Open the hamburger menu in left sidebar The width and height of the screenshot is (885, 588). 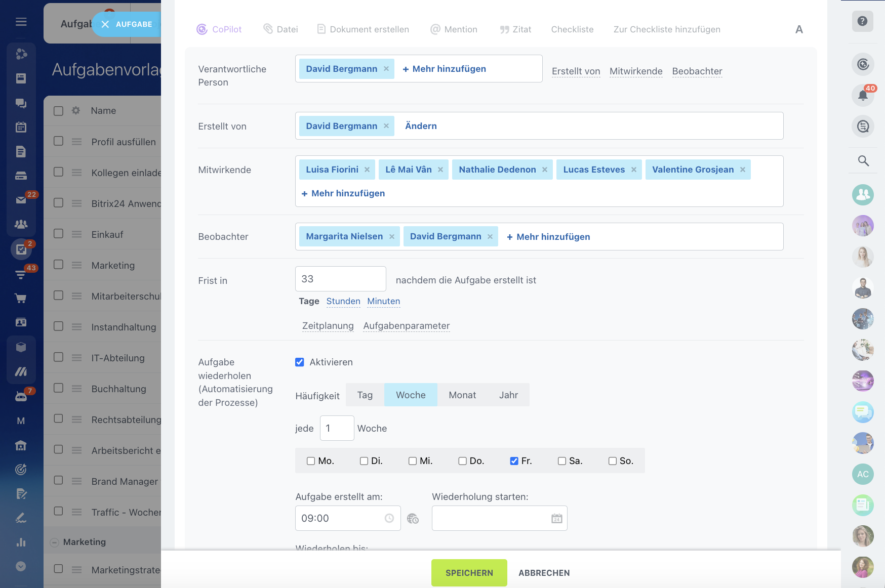click(21, 22)
